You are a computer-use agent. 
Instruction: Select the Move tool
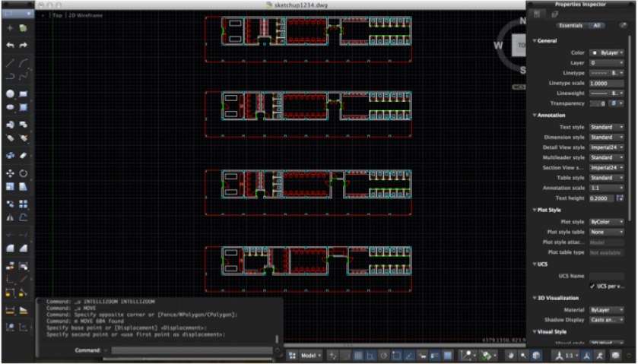coord(10,173)
